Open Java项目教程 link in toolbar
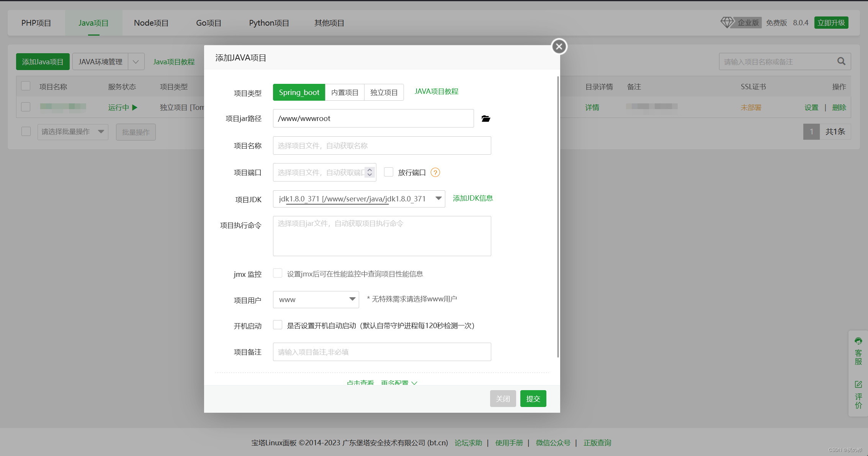 pyautogui.click(x=174, y=62)
